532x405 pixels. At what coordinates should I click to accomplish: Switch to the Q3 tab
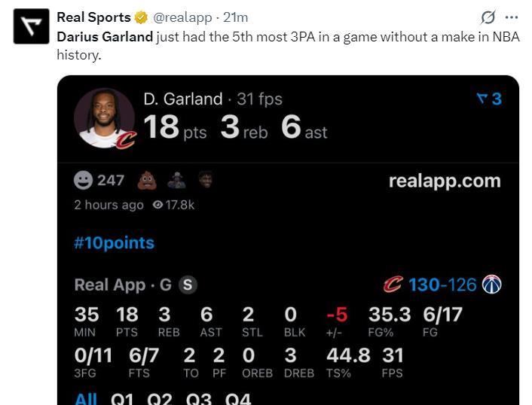pos(198,398)
